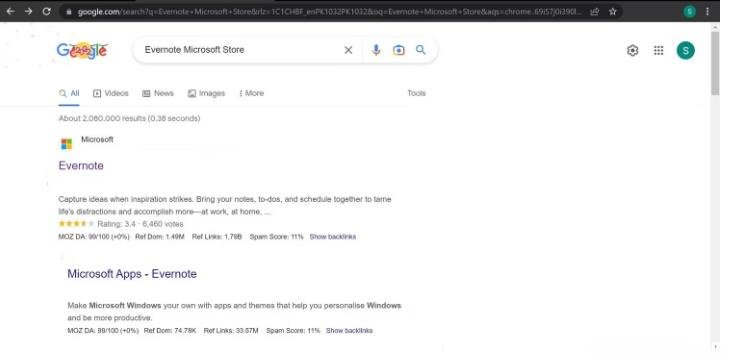Go forward using browser forward arrow
735x363 pixels.
[x=28, y=11]
